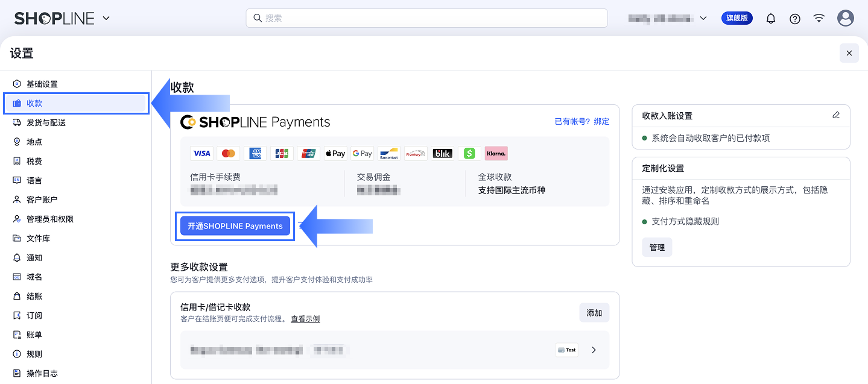Click 管理 button in 定制化设置
The width and height of the screenshot is (868, 384).
coord(657,247)
